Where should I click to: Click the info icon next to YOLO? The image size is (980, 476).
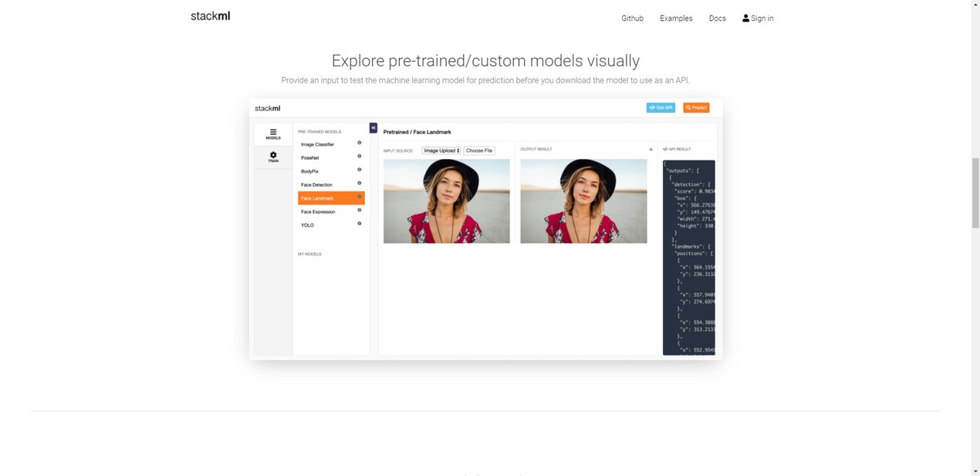pos(359,224)
